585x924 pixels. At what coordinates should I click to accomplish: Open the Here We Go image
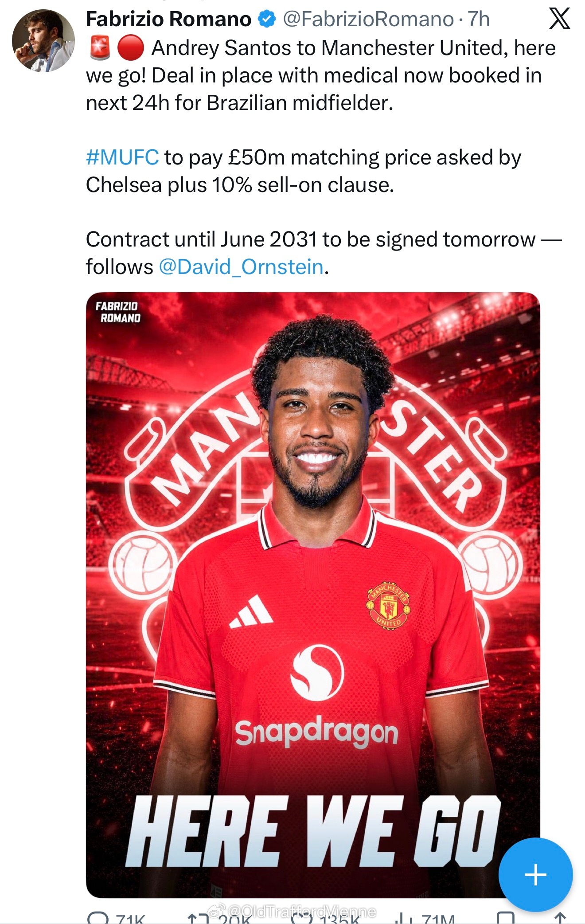click(313, 595)
